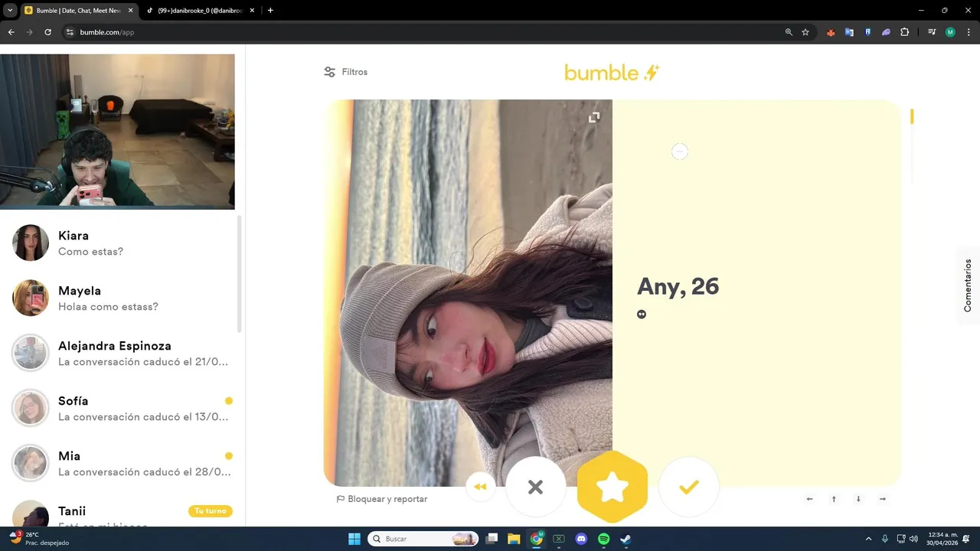Click the zoom magnifier icon in address bar
This screenshot has width=980, height=551.
(789, 32)
